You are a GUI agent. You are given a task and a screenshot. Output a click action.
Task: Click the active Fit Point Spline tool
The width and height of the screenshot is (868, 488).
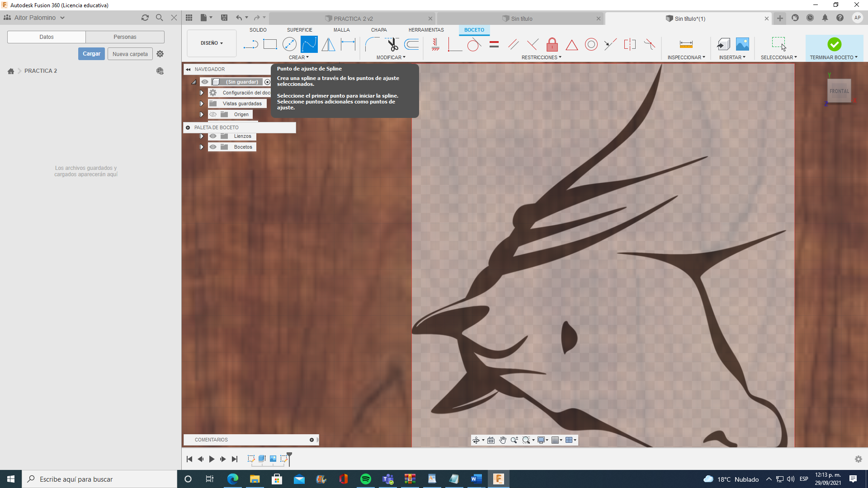click(309, 44)
